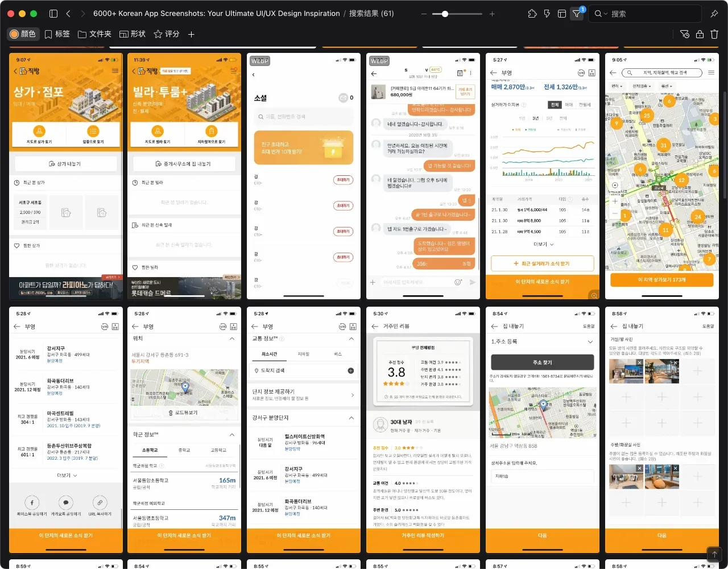Click the 搜索结果 (61) breadcrumb text
Screen dimensions: 728x569
pyautogui.click(x=371, y=14)
